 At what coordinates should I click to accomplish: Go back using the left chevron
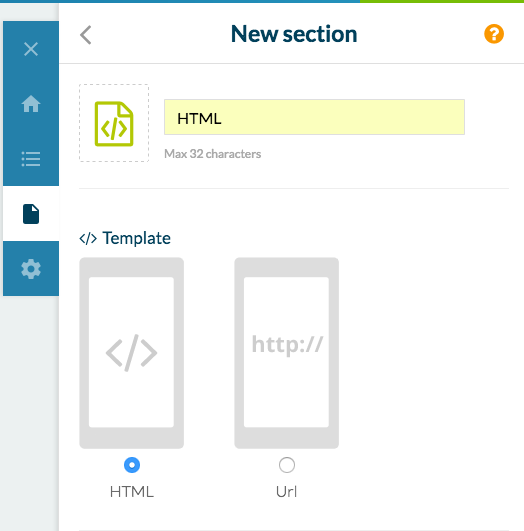pyautogui.click(x=86, y=35)
